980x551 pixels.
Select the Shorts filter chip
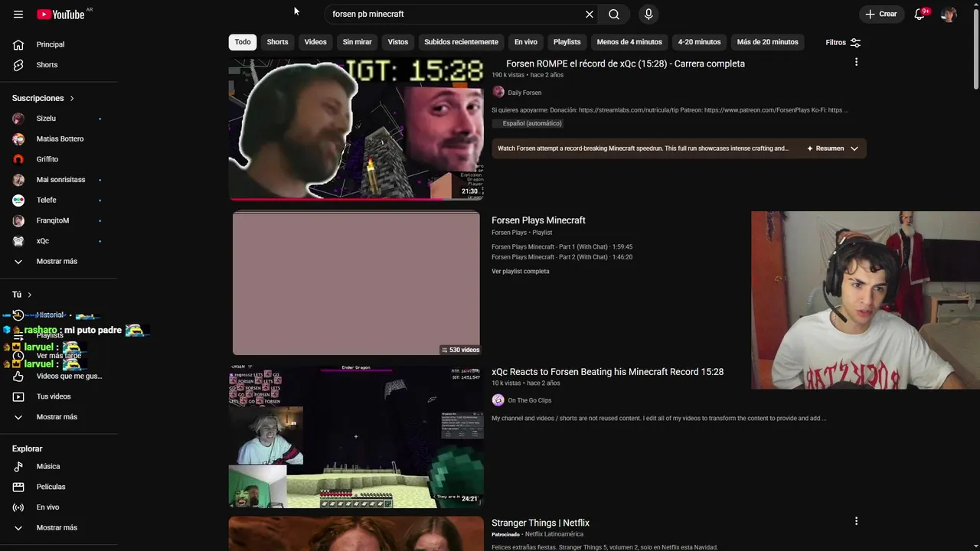click(x=277, y=42)
